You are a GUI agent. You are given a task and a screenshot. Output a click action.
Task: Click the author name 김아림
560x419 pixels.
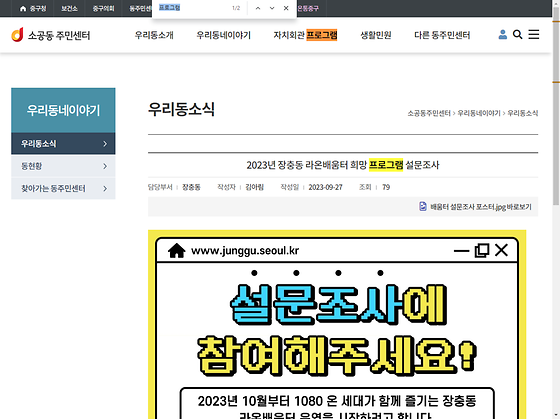[255, 187]
